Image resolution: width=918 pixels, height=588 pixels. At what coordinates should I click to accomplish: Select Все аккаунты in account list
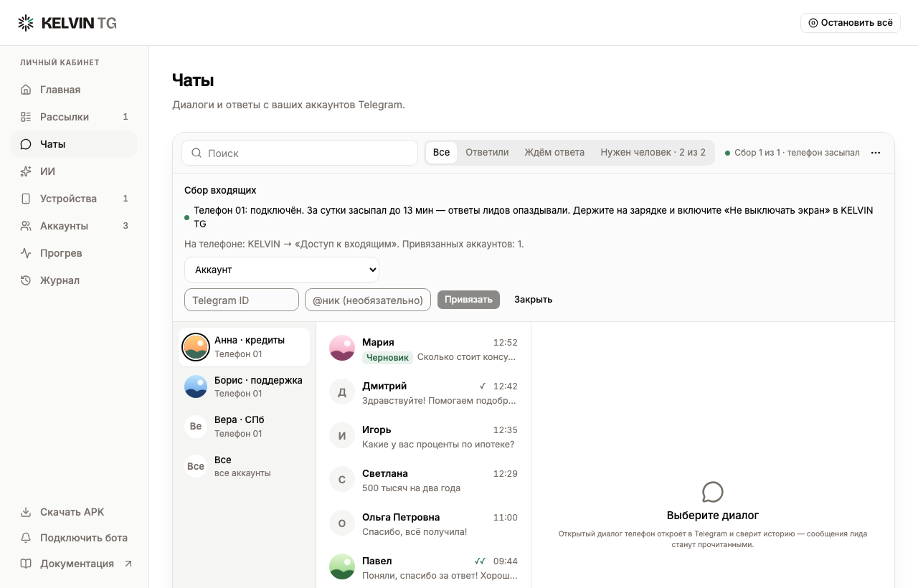244,466
